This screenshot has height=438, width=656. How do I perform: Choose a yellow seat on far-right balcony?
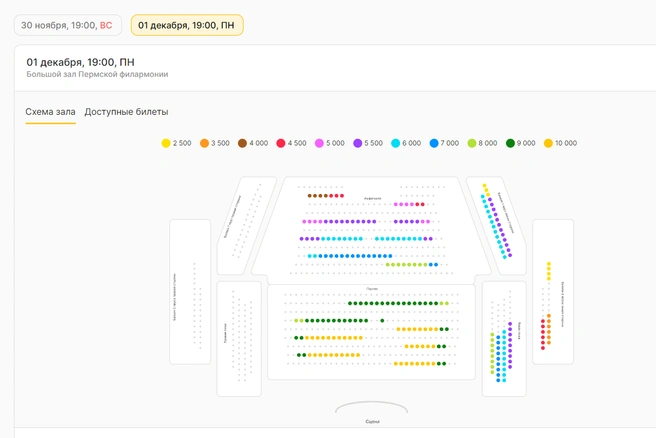[x=549, y=270]
